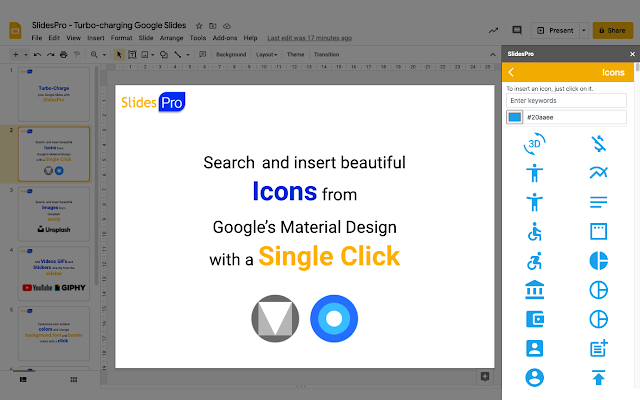Insert the web asset window icon
The image size is (640, 400).
click(598, 231)
